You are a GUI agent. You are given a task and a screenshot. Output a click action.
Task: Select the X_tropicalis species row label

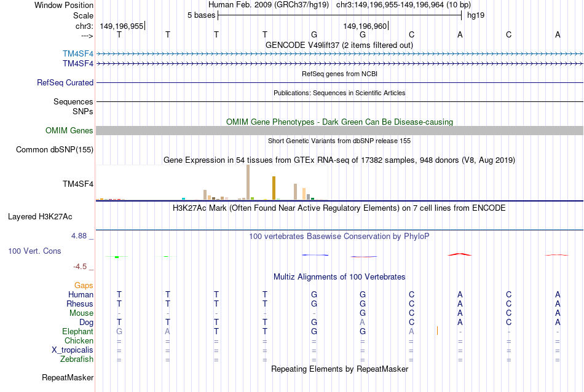pos(73,350)
